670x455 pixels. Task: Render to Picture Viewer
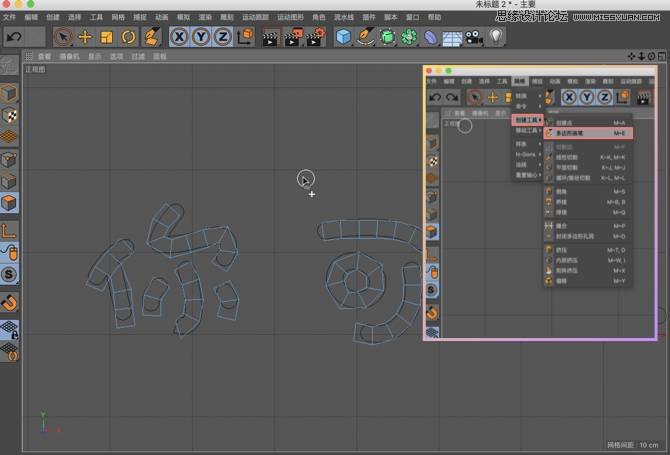293,38
